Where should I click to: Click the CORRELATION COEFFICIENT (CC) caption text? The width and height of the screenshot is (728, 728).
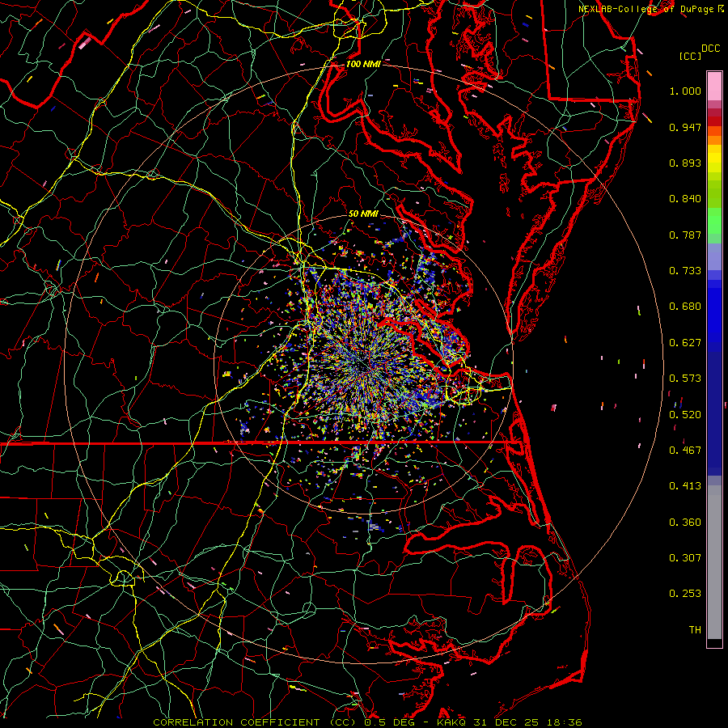255,722
